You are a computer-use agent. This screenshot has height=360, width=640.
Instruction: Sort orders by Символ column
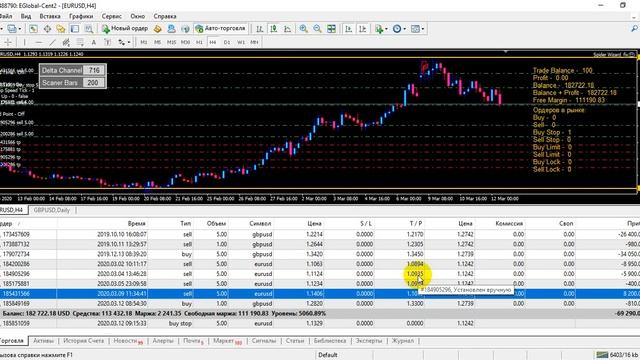(260, 223)
